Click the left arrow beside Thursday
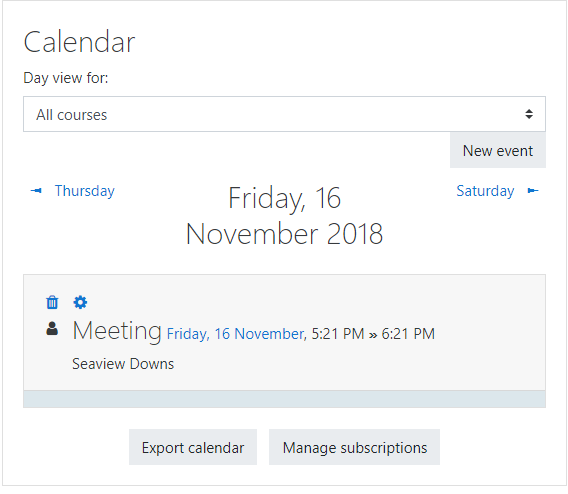The width and height of the screenshot is (568, 494). coord(36,191)
